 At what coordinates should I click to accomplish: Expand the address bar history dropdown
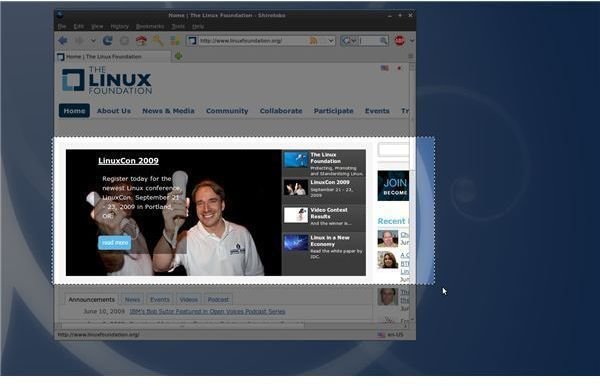[x=331, y=41]
